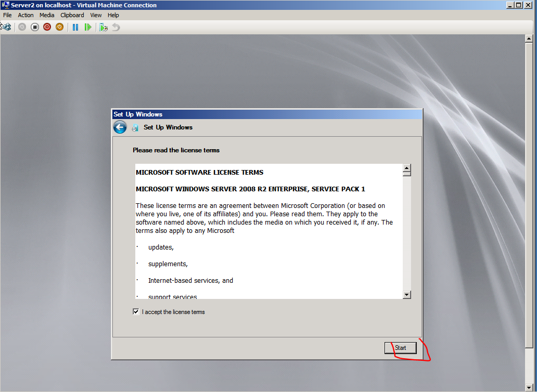Open the View menu

(x=96, y=15)
